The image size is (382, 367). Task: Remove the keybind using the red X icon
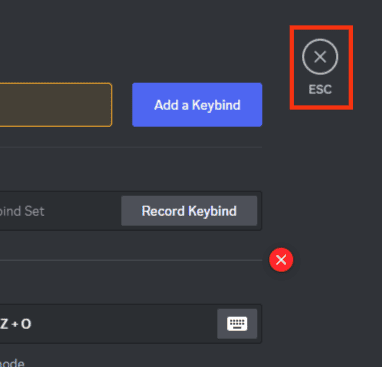click(x=281, y=260)
